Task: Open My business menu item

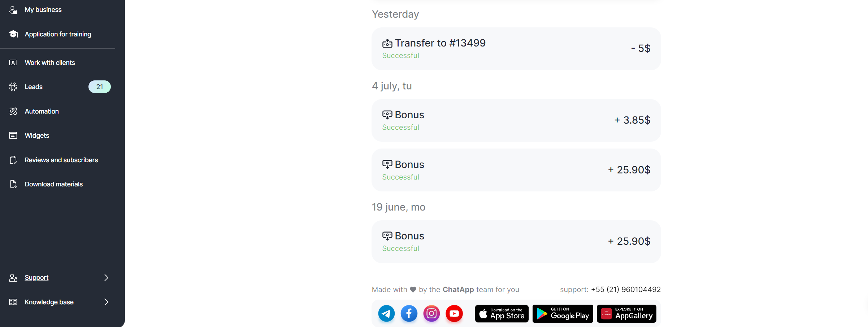Action: [43, 10]
